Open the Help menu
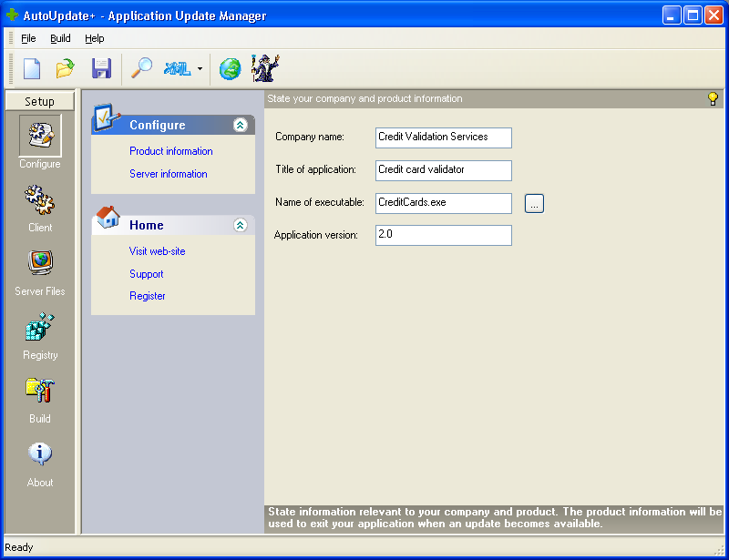 (95, 38)
